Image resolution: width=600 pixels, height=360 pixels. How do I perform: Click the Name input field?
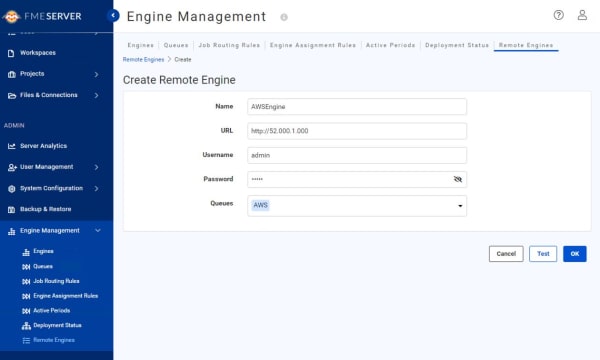coord(357,107)
